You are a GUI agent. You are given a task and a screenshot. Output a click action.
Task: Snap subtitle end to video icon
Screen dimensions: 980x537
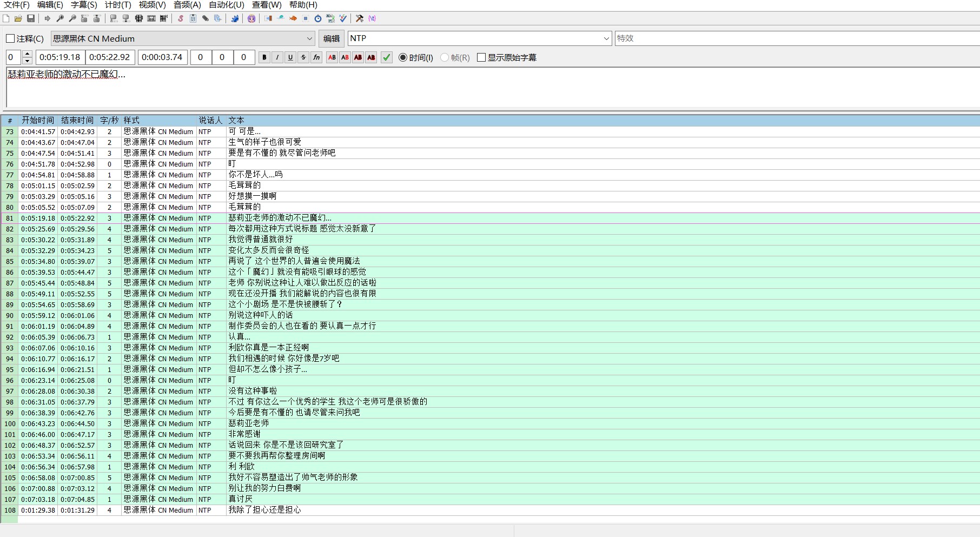[x=126, y=18]
